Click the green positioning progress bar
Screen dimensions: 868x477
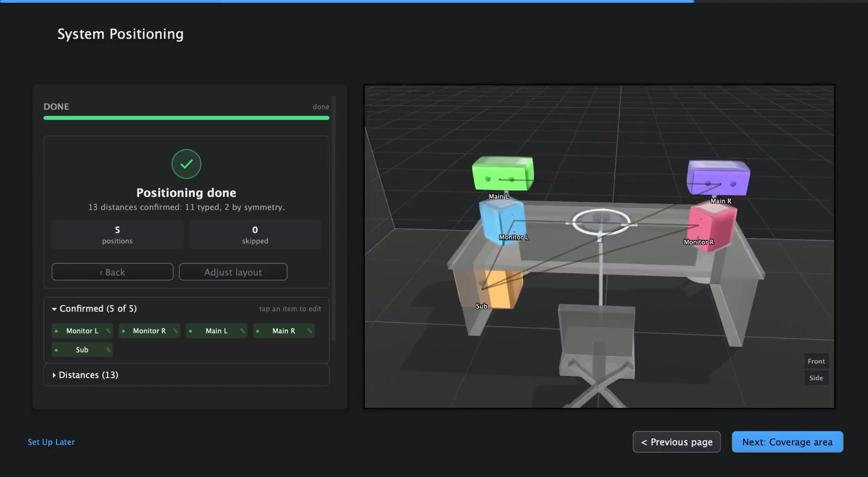pyautogui.click(x=186, y=118)
